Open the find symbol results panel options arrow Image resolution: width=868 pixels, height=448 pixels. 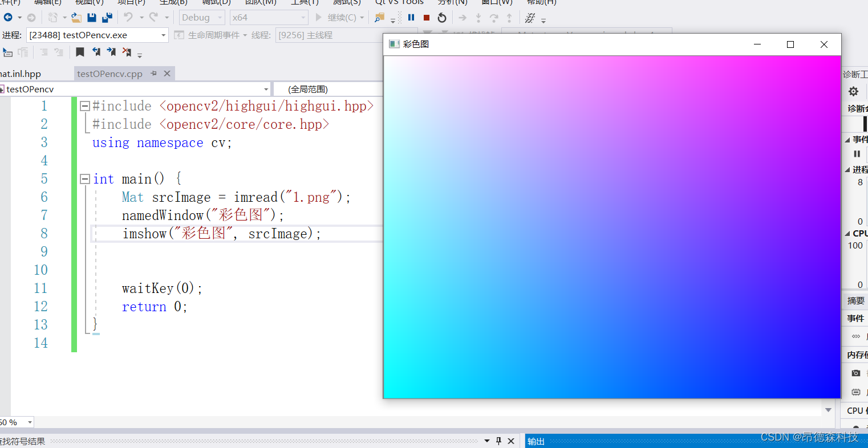tap(487, 441)
